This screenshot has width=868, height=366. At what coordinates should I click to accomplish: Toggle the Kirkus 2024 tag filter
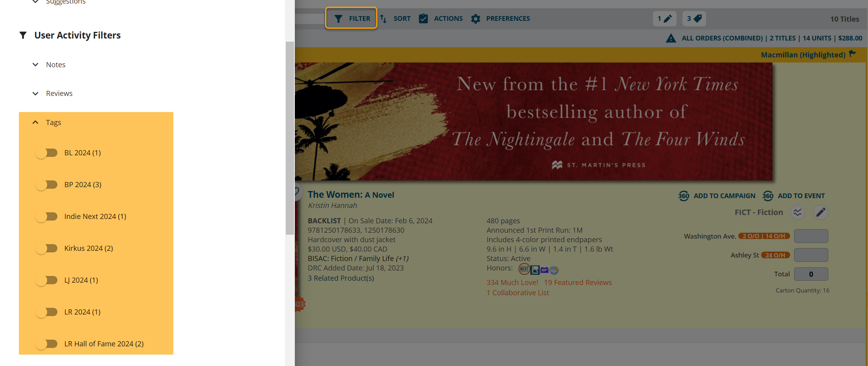[x=47, y=248]
